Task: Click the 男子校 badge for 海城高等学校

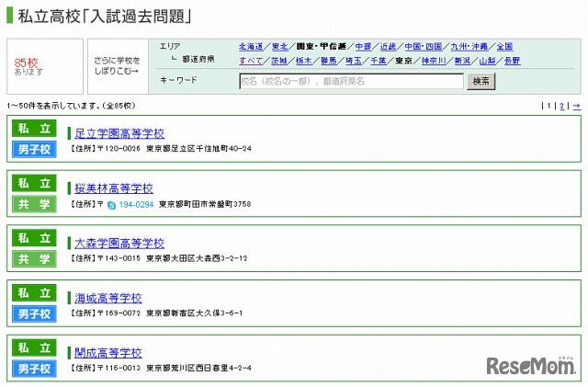Action: pyautogui.click(x=34, y=313)
